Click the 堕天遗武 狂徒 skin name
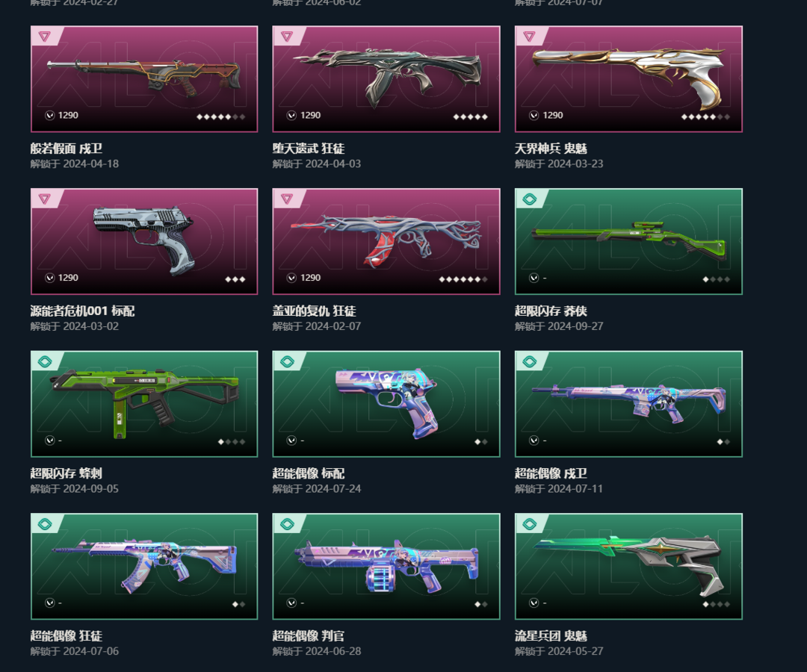Screen dimensions: 807x672 (309, 148)
